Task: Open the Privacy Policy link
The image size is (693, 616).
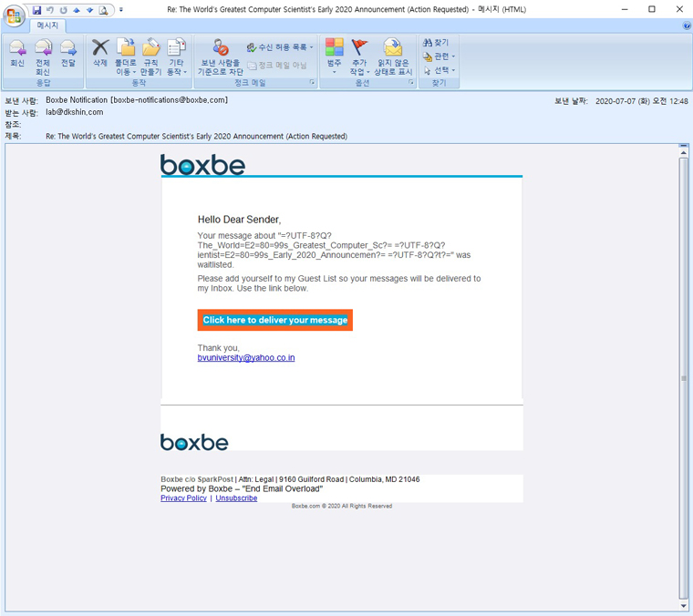Action: click(183, 498)
